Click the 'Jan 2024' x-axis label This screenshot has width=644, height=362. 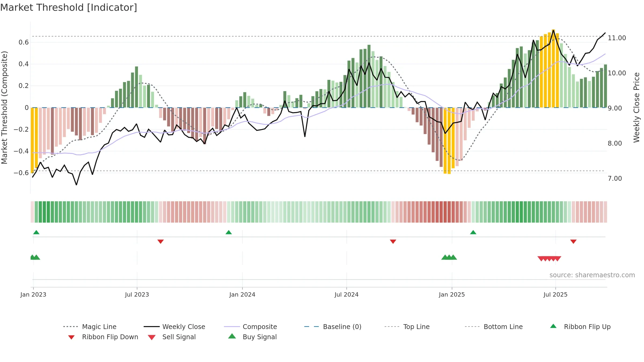[242, 294]
